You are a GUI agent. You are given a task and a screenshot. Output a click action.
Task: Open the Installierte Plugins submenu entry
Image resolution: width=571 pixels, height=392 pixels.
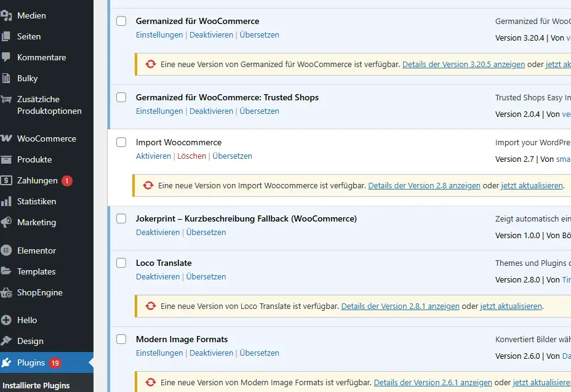pyautogui.click(x=37, y=385)
